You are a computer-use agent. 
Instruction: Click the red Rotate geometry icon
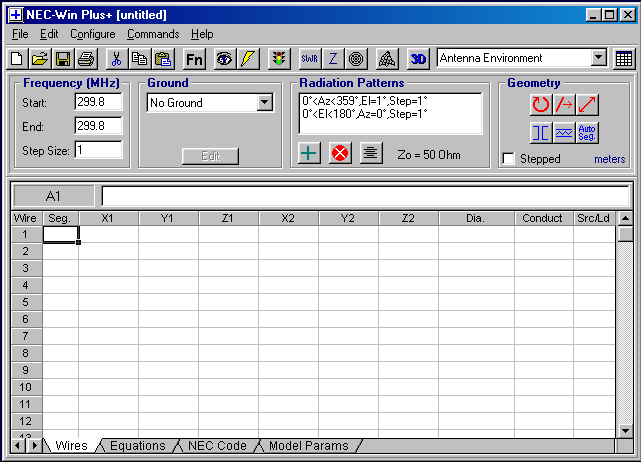point(540,105)
